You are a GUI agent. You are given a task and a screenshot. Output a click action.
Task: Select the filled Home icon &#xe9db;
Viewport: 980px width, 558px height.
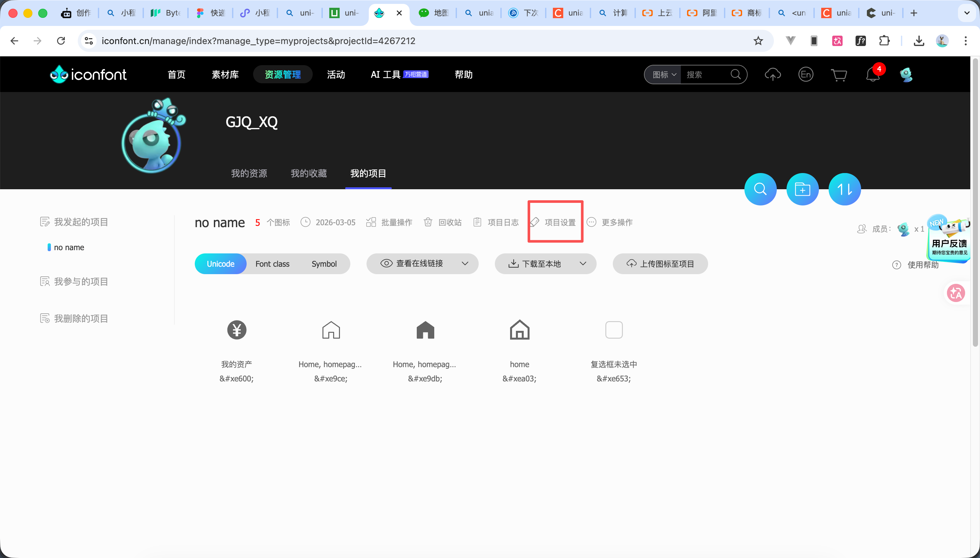pos(425,330)
